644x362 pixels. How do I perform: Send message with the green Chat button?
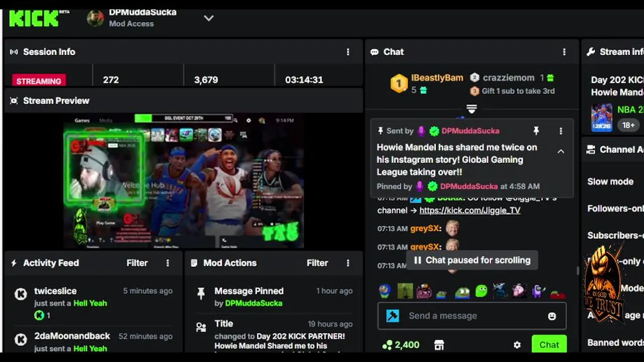tap(549, 345)
